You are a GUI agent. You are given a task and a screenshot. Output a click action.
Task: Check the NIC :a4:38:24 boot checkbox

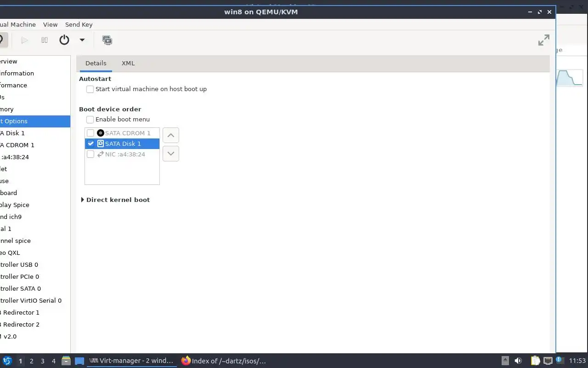90,154
